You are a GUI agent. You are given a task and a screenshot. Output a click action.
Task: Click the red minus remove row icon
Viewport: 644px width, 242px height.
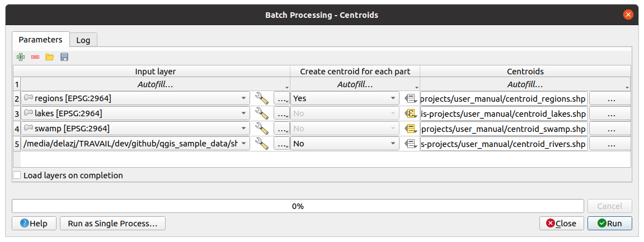click(35, 57)
